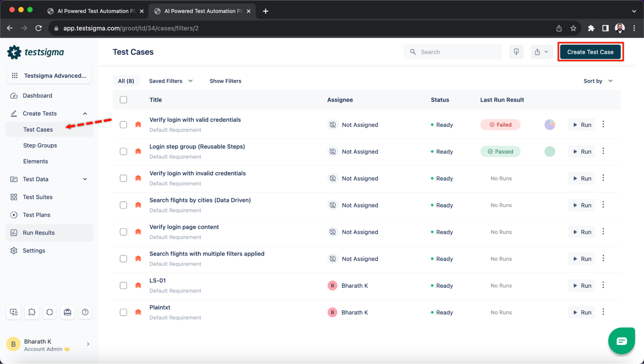The height and width of the screenshot is (364, 644).
Task: Reload the browser page
Action: [x=39, y=28]
